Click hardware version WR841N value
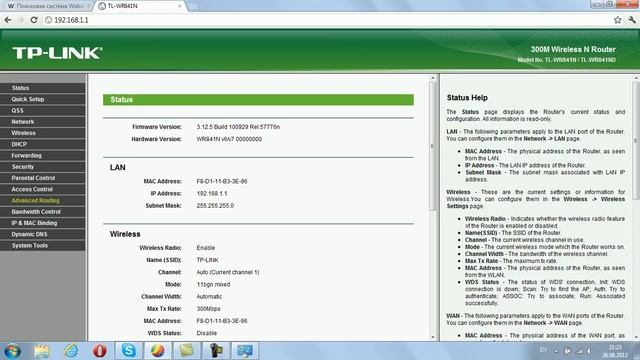 [x=229, y=139]
